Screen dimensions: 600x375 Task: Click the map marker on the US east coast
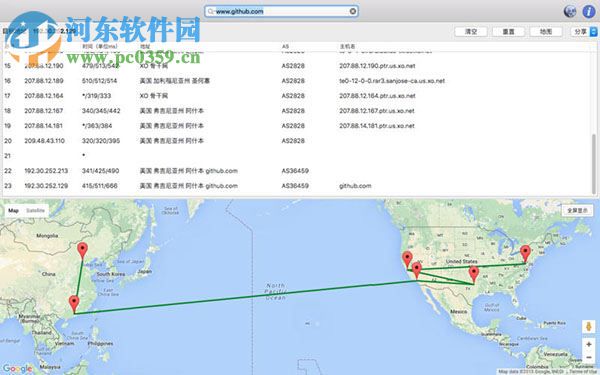[525, 254]
